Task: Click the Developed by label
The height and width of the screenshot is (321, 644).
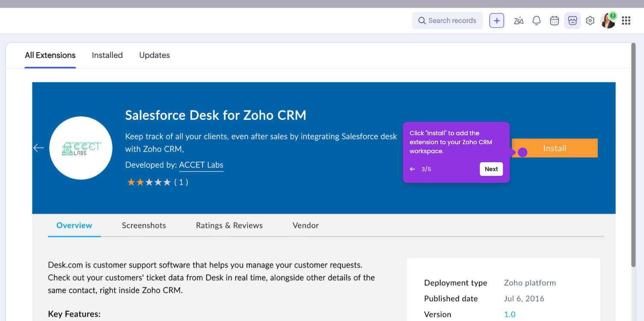Action: pos(151,165)
